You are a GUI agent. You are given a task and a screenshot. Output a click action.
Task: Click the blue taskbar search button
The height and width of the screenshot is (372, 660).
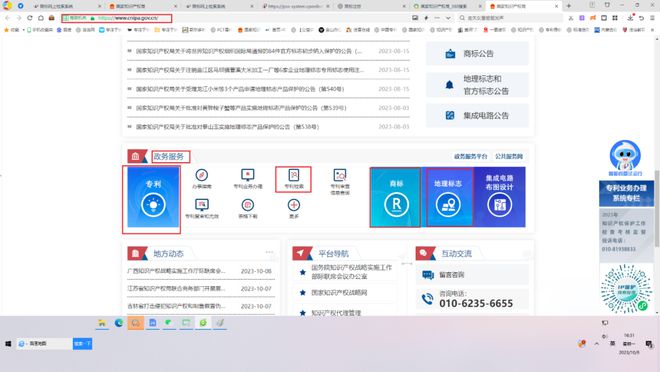(x=82, y=344)
